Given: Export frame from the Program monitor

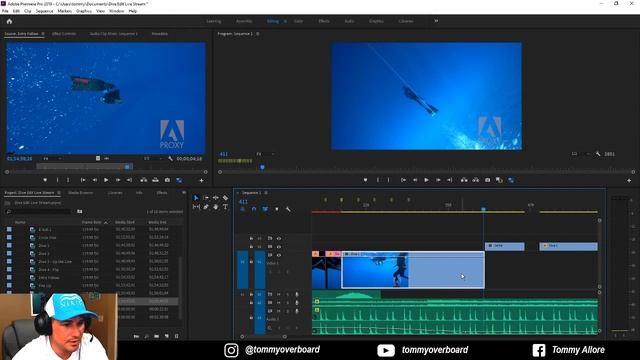Looking at the screenshot, I should [487, 180].
